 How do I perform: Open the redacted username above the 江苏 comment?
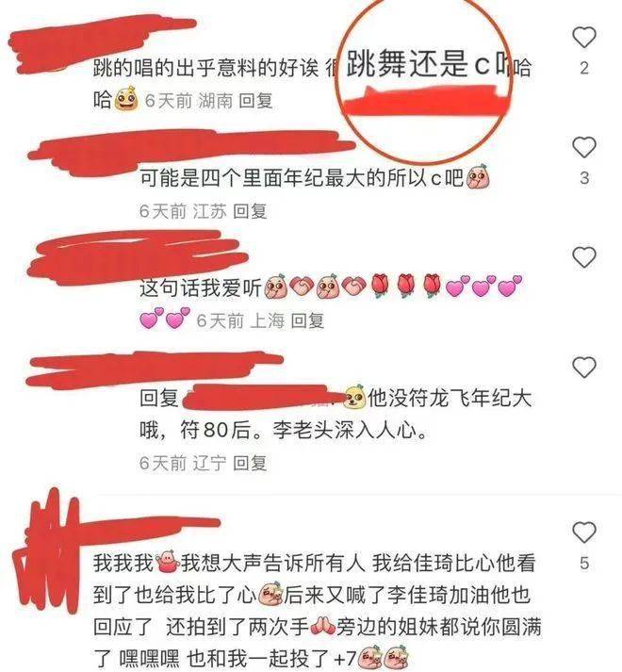coord(190,151)
